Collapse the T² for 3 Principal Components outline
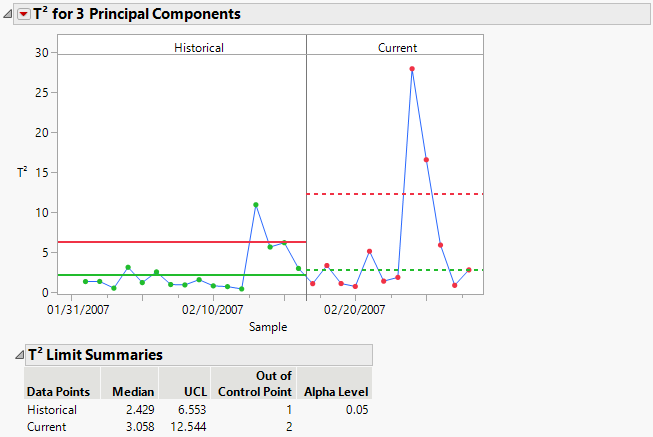The image size is (653, 437). tap(9, 15)
